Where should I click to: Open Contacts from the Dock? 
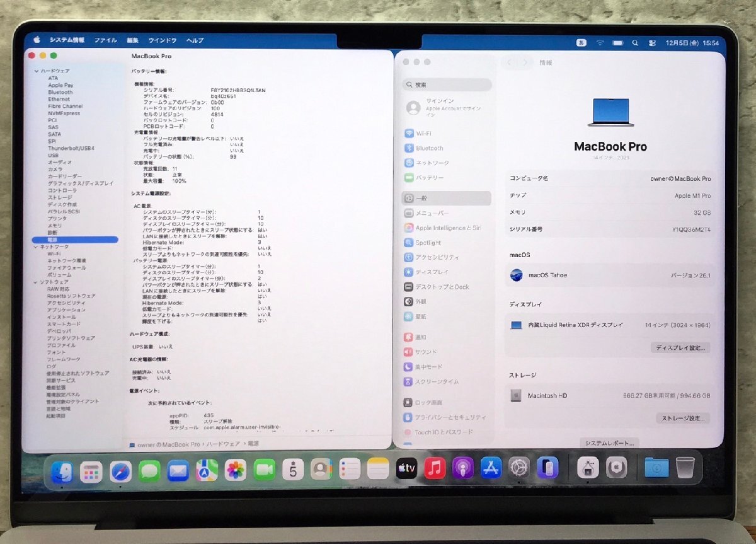click(x=321, y=470)
